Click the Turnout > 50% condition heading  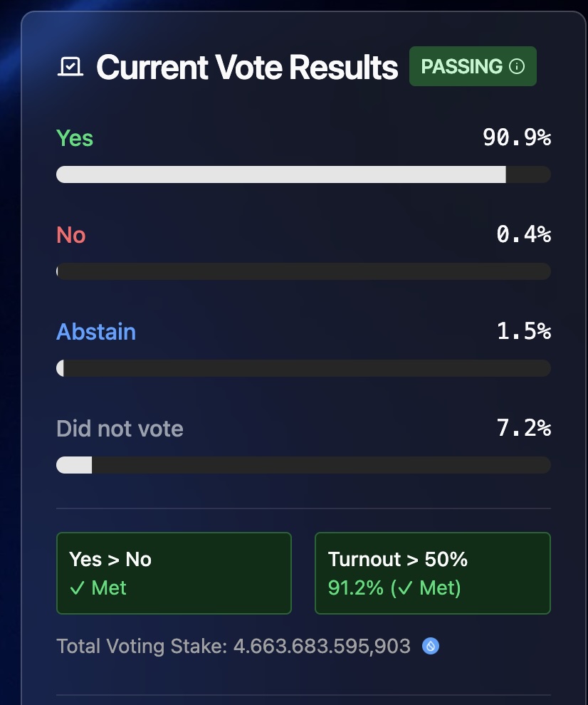click(x=398, y=559)
